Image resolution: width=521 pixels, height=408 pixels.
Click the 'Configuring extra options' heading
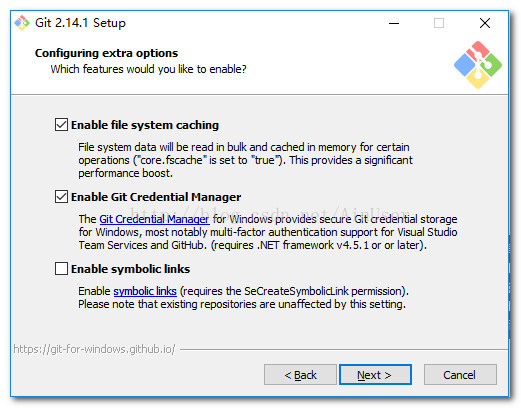click(107, 53)
